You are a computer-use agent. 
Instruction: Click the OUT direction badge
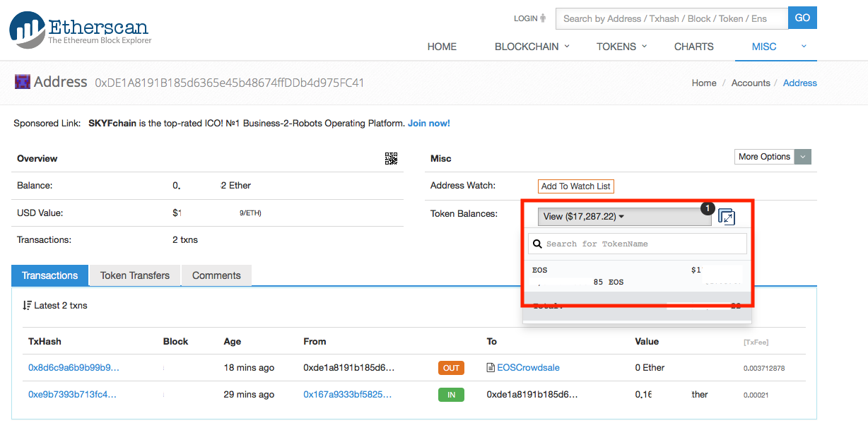451,368
